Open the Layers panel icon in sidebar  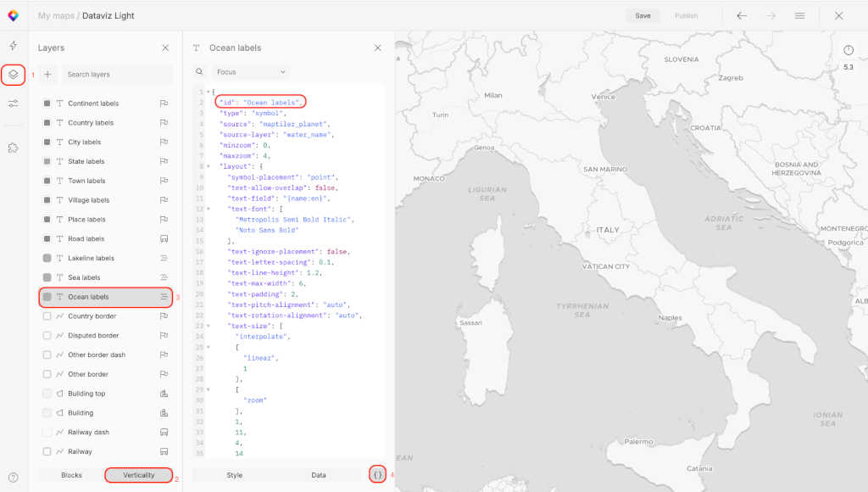click(14, 75)
